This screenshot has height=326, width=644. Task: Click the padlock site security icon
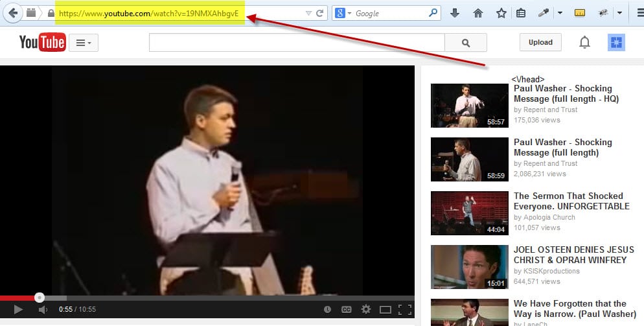click(51, 13)
